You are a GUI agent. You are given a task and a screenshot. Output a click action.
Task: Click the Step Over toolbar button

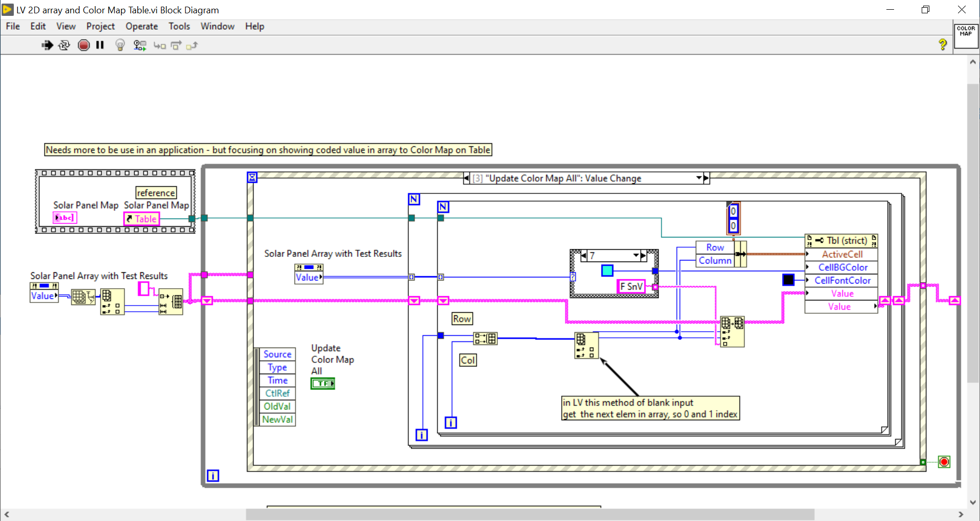pyautogui.click(x=176, y=46)
